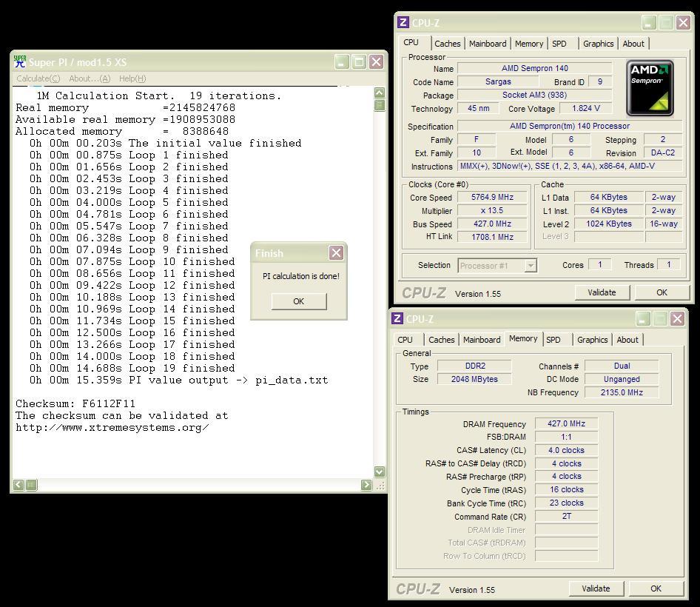Click Validate in upper CPU-Z window
The height and width of the screenshot is (607, 700).
(602, 292)
